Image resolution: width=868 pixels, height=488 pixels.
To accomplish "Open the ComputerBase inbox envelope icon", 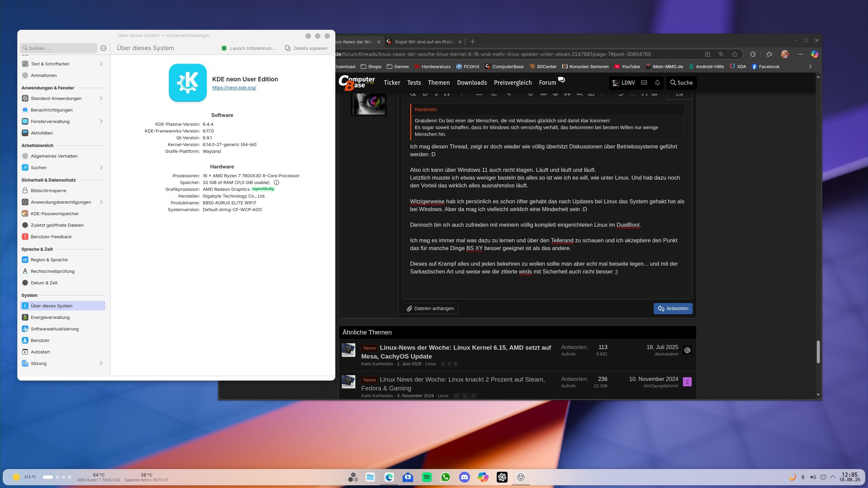I will point(644,83).
